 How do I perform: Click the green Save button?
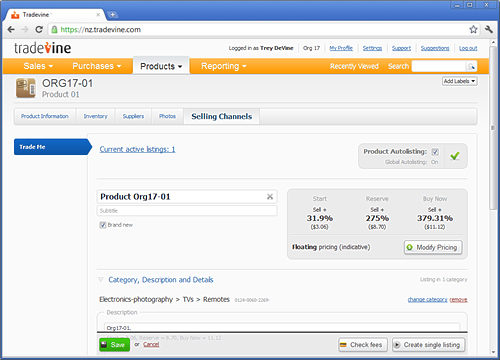click(114, 345)
